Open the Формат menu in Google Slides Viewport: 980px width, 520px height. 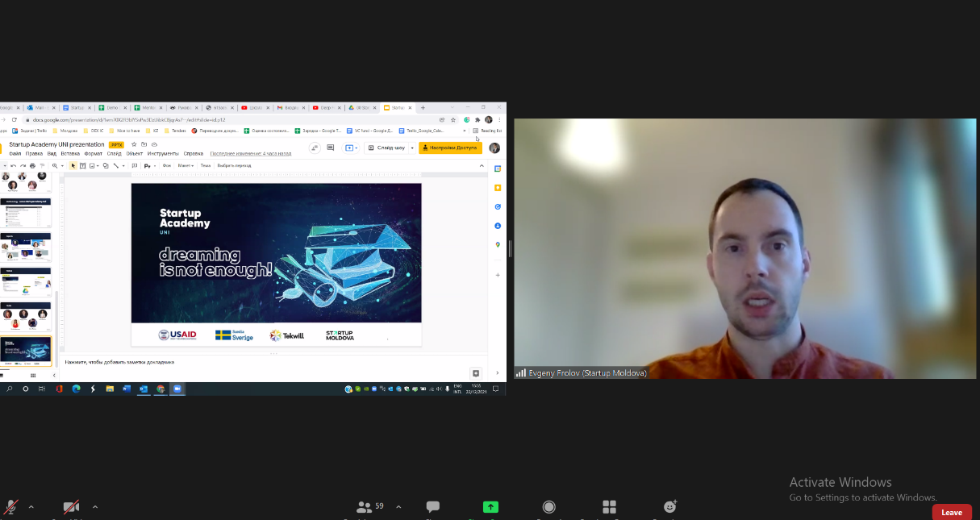click(94, 153)
